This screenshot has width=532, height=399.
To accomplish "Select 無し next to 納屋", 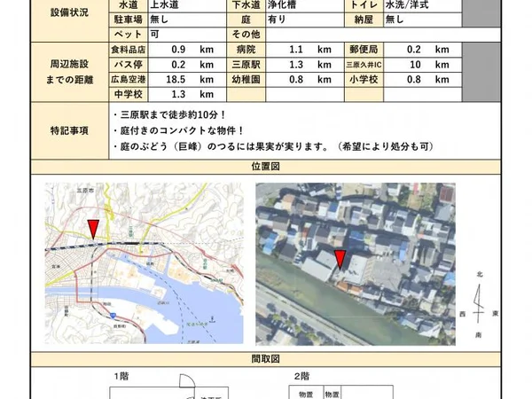I will point(395,20).
